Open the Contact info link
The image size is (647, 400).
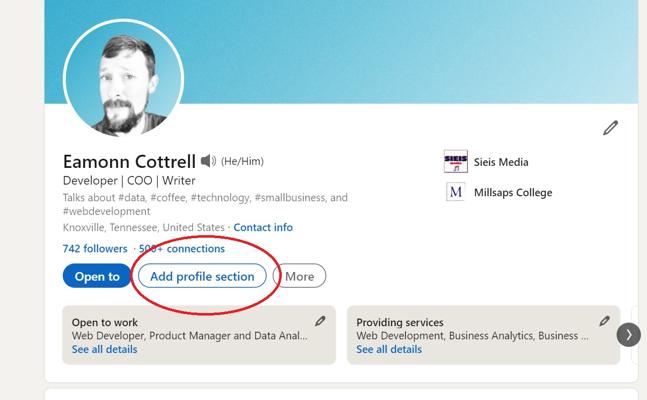[x=263, y=228]
